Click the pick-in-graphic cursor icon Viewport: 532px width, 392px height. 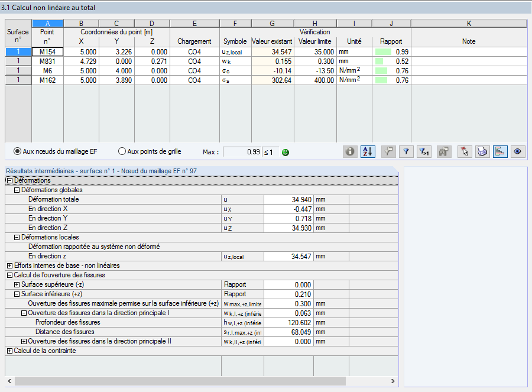click(465, 152)
